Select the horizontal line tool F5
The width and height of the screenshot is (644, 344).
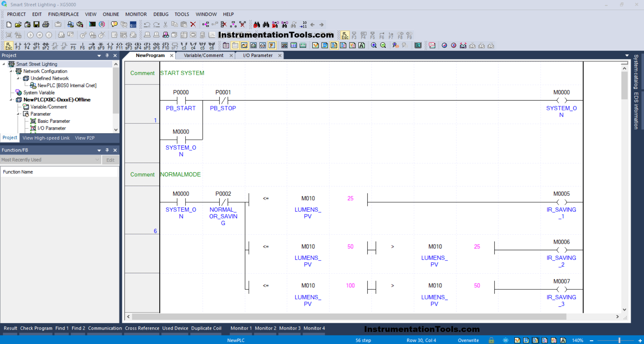pos(73,45)
